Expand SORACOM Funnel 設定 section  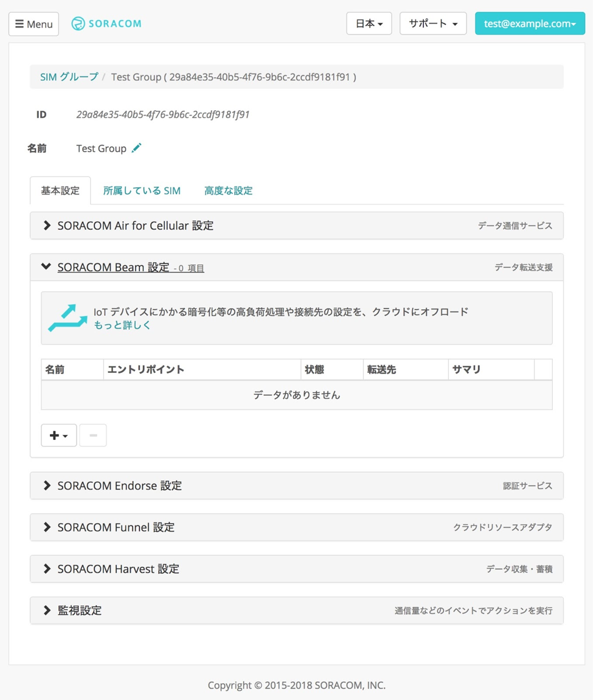(x=297, y=527)
